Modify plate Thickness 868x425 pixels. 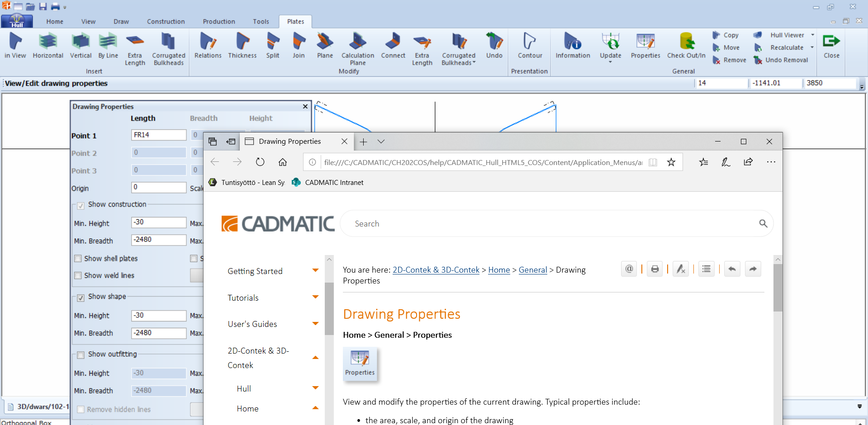(x=242, y=45)
